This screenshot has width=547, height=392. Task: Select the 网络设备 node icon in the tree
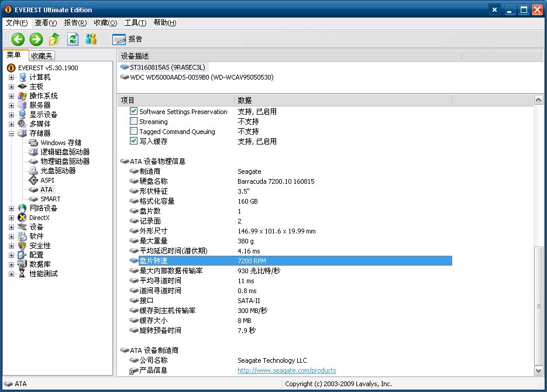22,208
